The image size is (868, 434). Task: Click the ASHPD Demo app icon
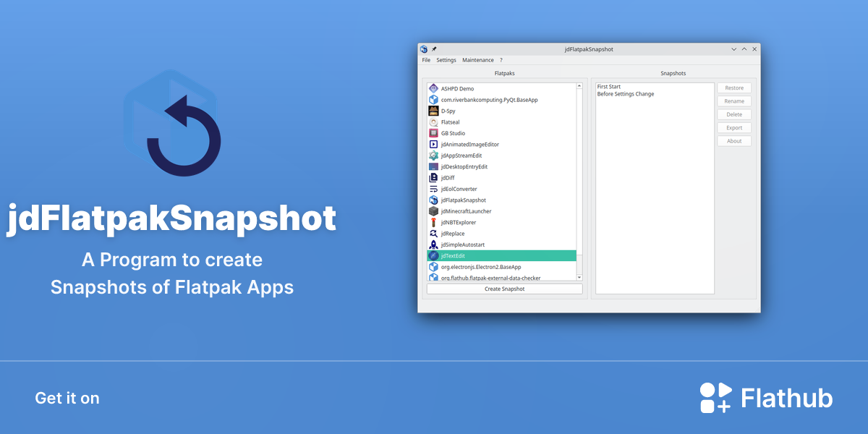(x=433, y=88)
